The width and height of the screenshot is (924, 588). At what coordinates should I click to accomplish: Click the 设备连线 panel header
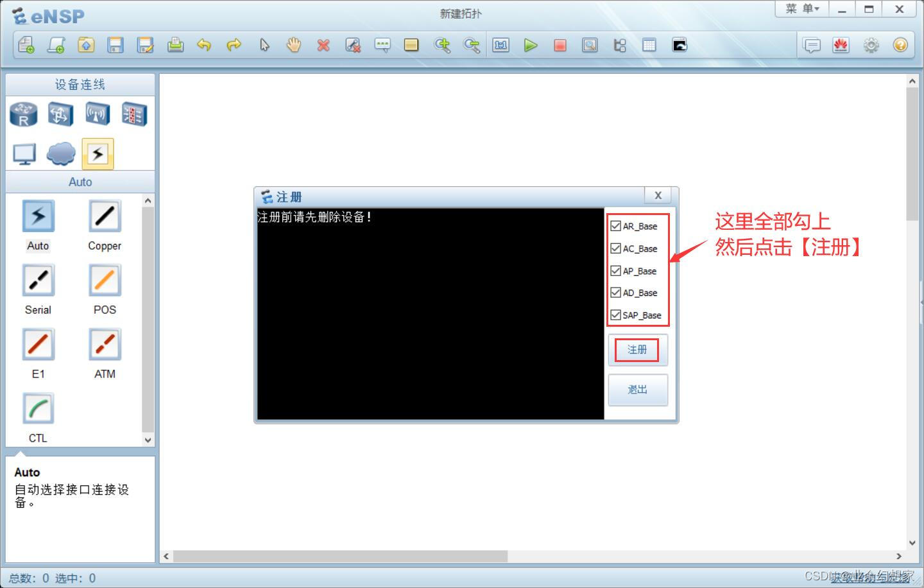[80, 85]
